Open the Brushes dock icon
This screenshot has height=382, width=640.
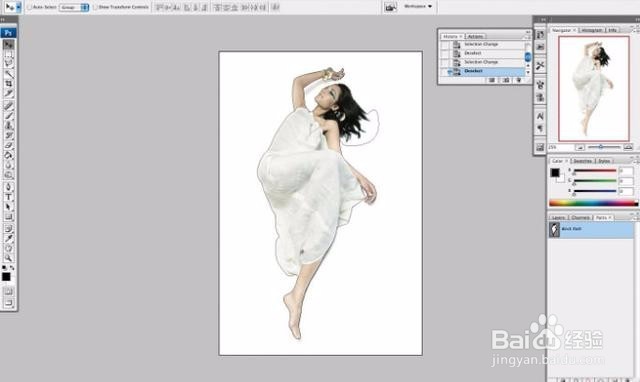click(x=540, y=85)
